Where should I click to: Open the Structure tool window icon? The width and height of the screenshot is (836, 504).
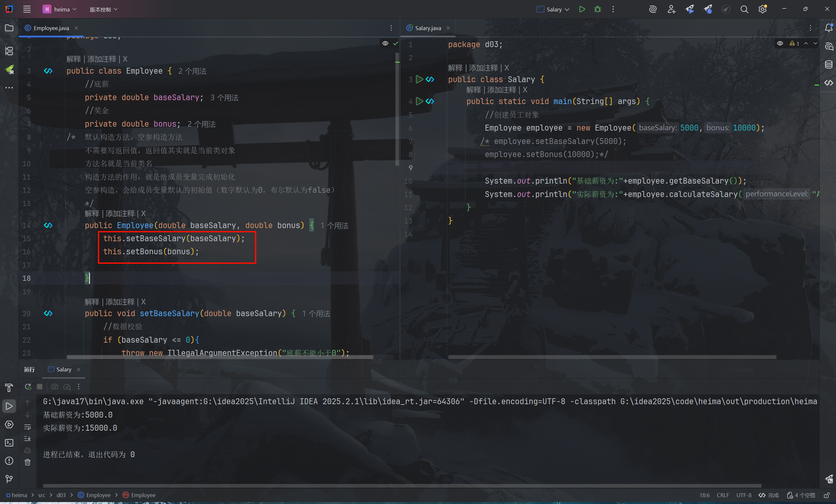(x=9, y=51)
